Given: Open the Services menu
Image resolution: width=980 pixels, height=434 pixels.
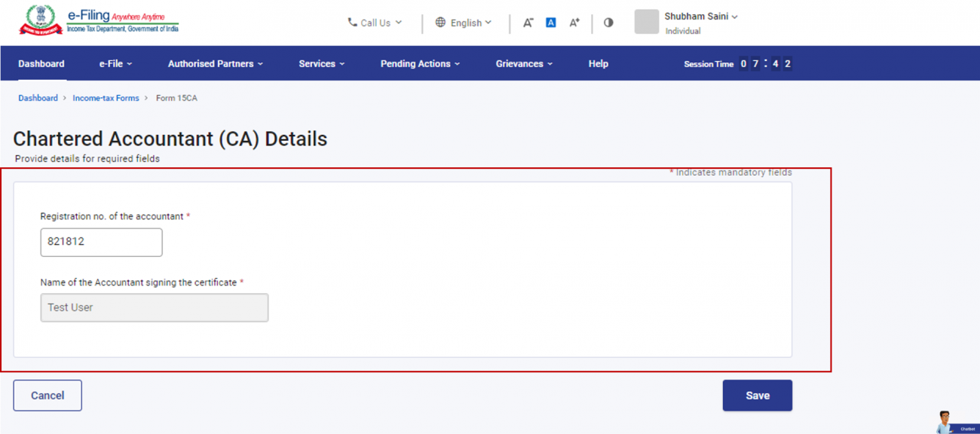Looking at the screenshot, I should [321, 63].
